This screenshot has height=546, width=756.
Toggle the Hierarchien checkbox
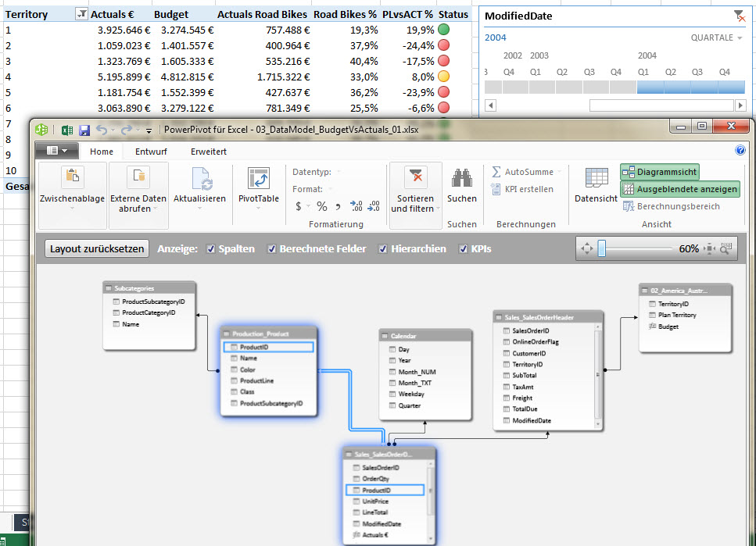383,248
